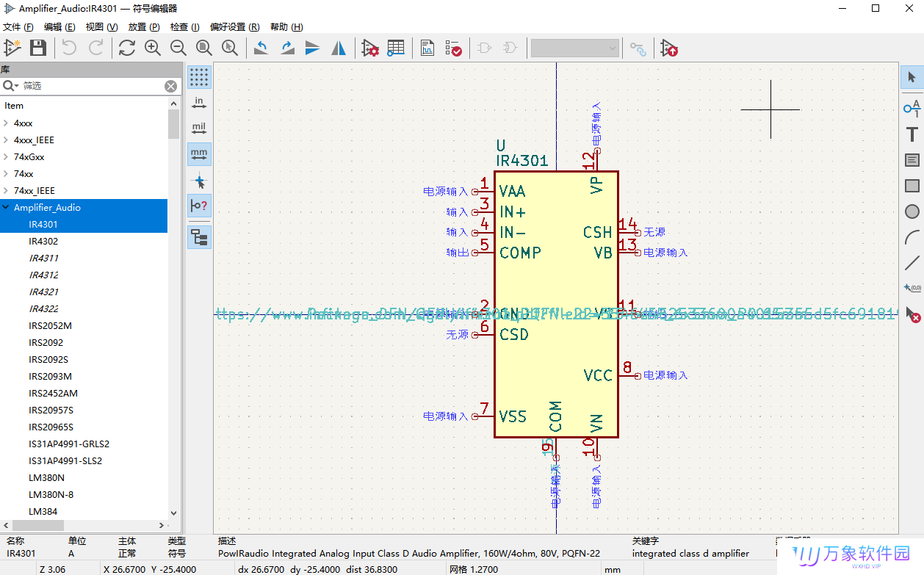The width and height of the screenshot is (924, 575).
Task: Zoom in on the canvas
Action: (x=153, y=48)
